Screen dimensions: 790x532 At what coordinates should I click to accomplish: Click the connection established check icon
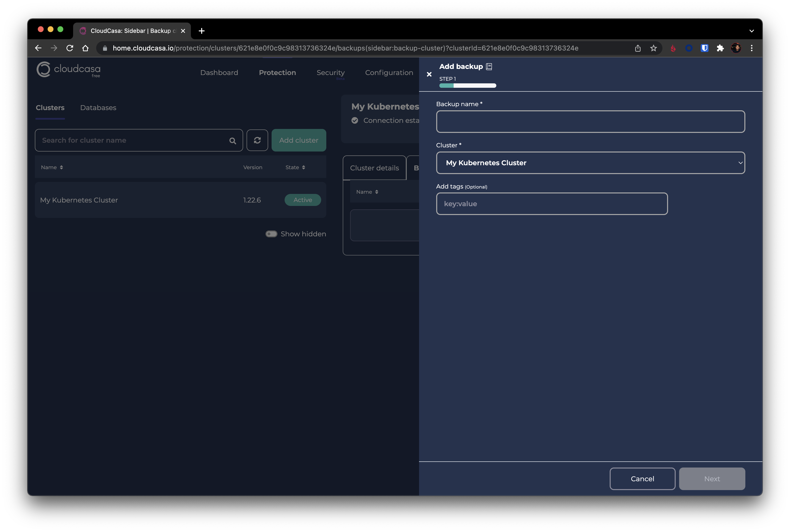point(355,120)
